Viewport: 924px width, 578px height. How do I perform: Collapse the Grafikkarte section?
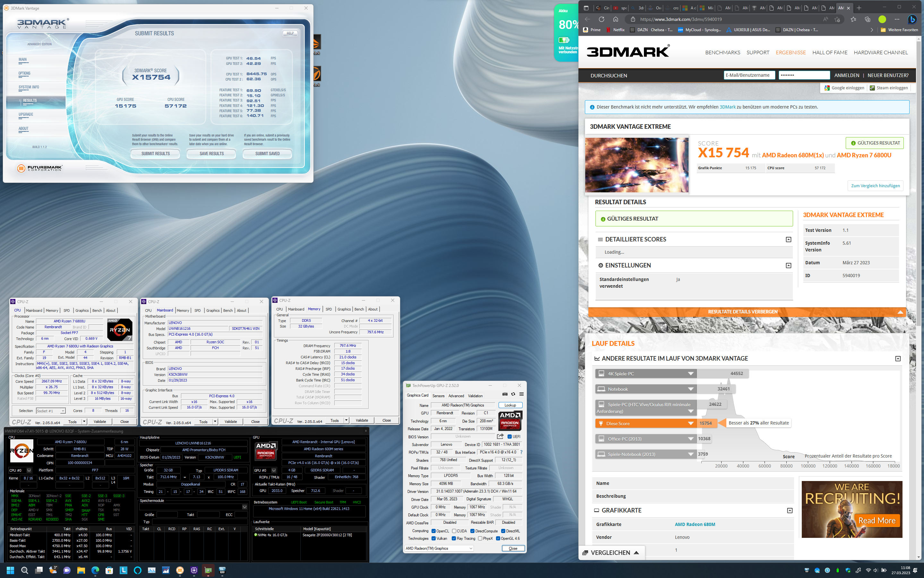(x=790, y=511)
